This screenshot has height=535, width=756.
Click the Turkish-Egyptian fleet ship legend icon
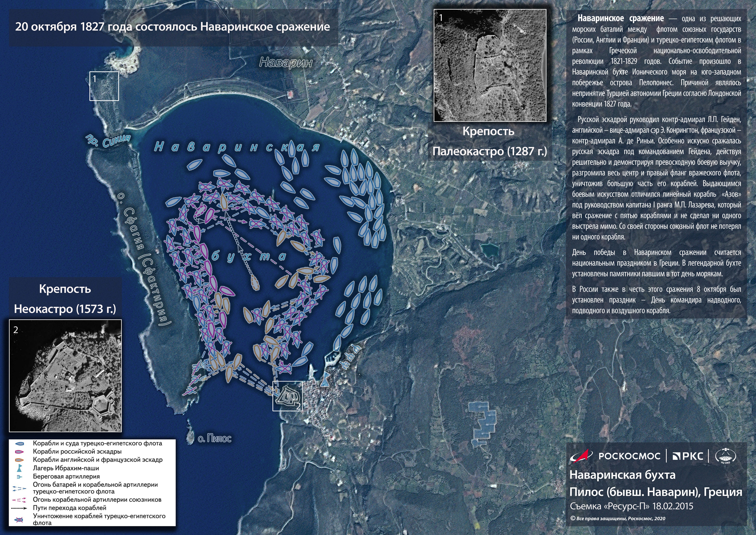pyautogui.click(x=20, y=444)
